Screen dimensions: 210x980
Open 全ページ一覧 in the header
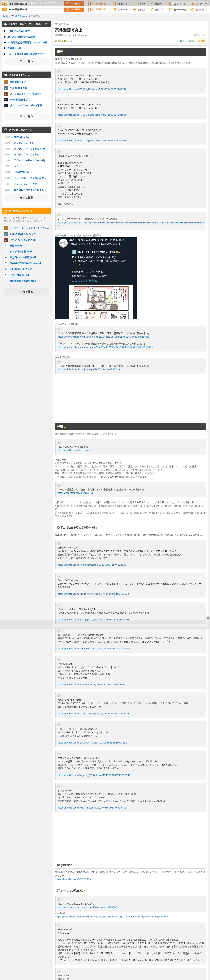[x=178, y=9]
